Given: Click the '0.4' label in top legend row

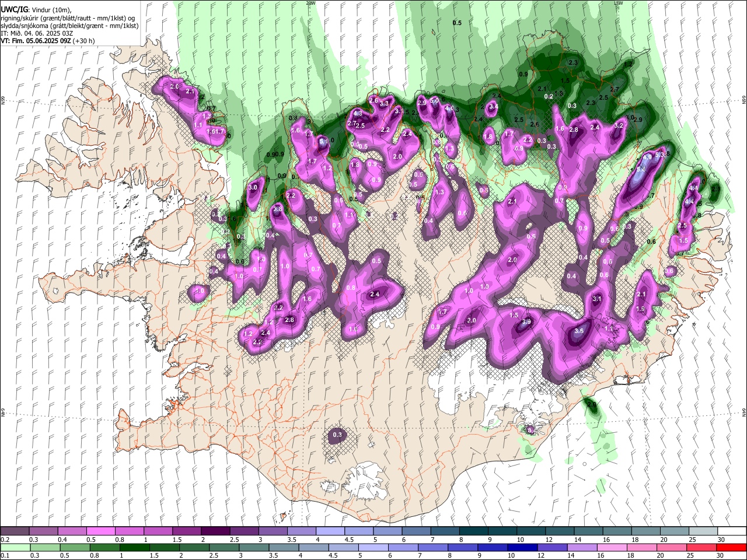Looking at the screenshot, I should click(x=62, y=540).
